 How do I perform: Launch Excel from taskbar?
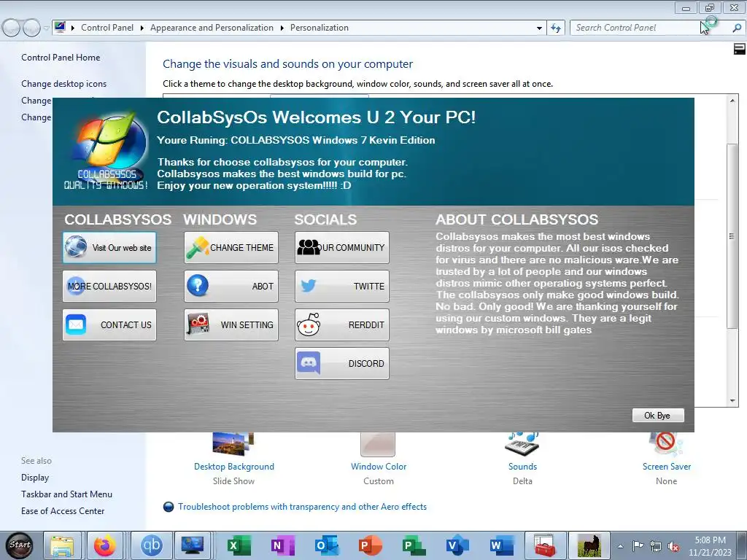point(239,545)
